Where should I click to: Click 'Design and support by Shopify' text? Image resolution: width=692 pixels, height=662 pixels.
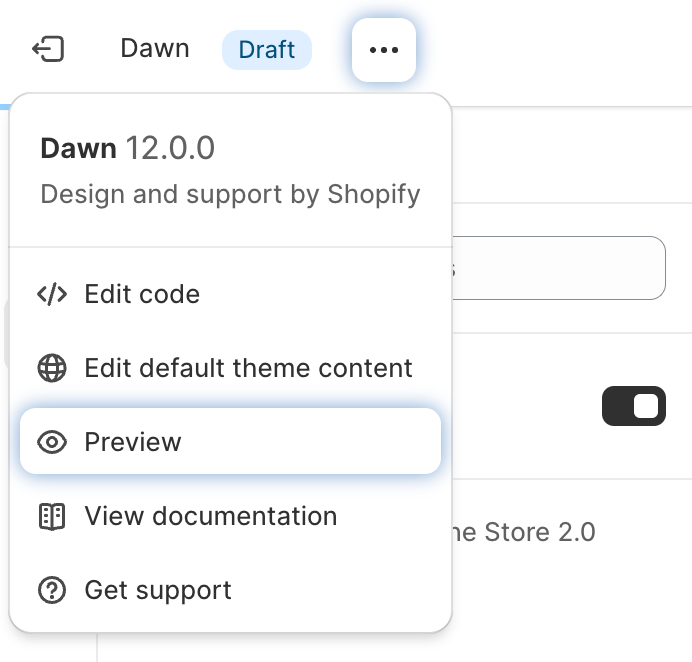(x=230, y=195)
